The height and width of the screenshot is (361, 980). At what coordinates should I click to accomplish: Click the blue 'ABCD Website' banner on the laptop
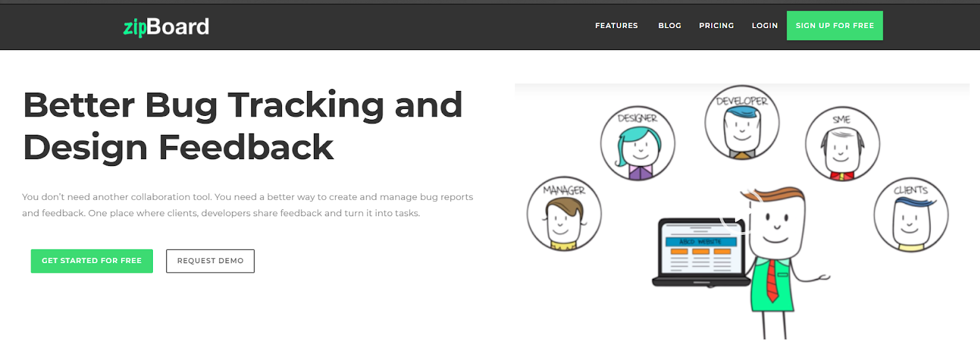[701, 241]
